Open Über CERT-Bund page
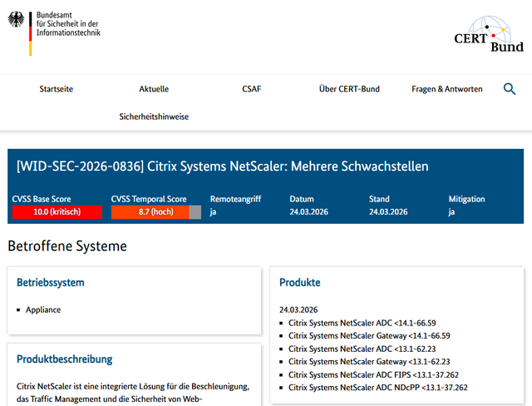Screen dimensions: 532x406 349,89
